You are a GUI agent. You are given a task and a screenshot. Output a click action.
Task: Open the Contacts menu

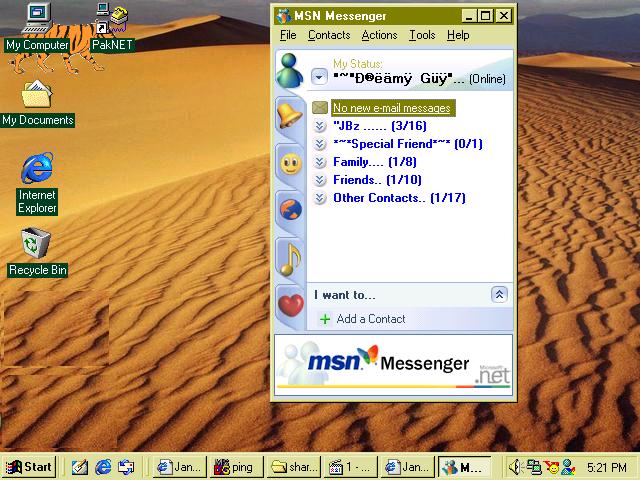point(329,35)
